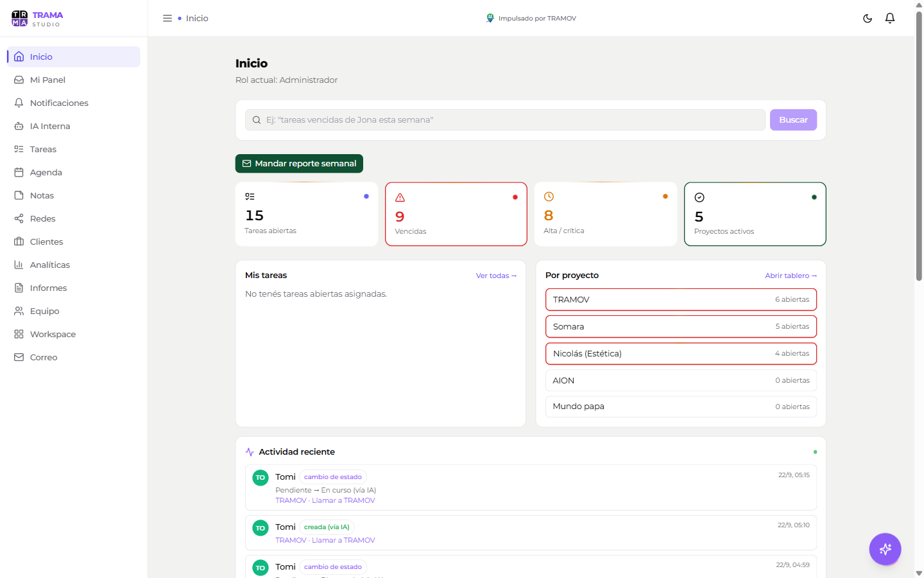Open the 8 Alta / crítica card

pyautogui.click(x=606, y=214)
